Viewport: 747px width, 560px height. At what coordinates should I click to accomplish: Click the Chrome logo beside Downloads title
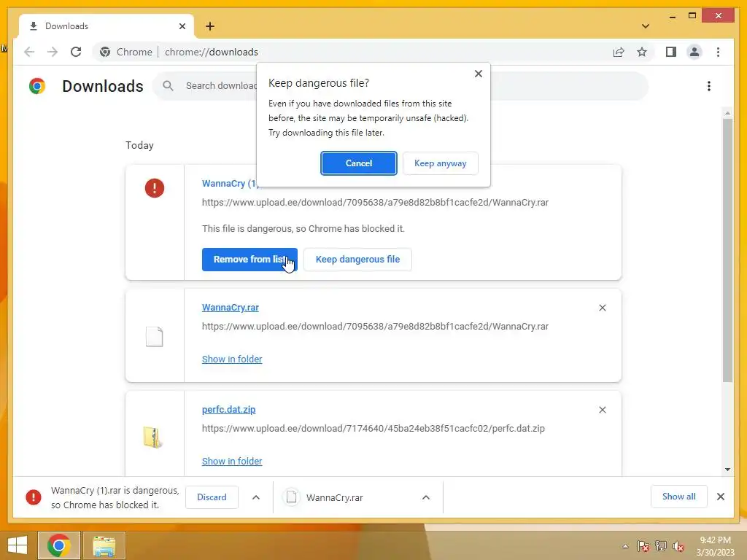[37, 86]
